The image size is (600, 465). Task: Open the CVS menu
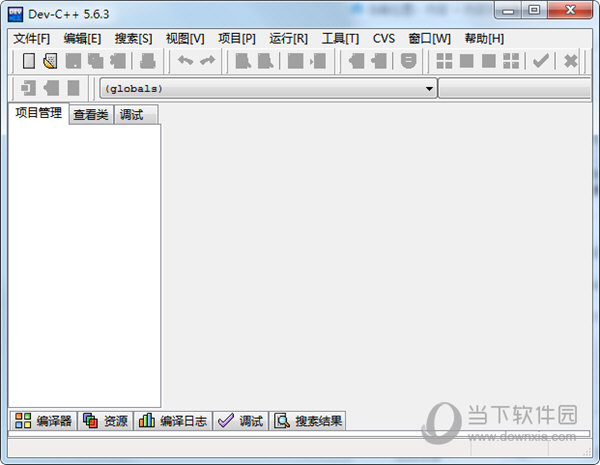384,39
